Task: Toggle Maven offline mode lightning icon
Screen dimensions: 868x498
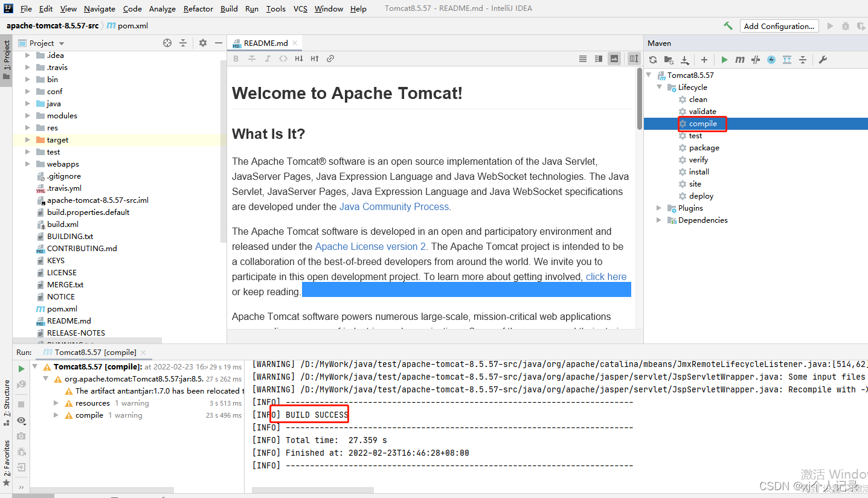Action: point(771,60)
